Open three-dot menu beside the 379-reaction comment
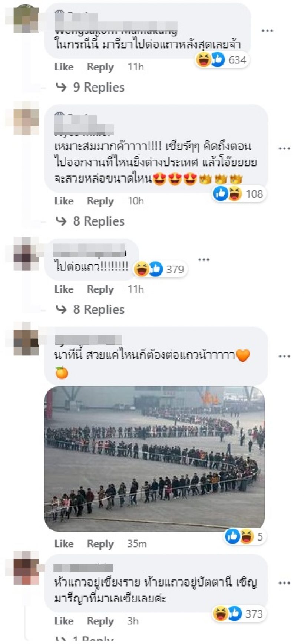The image size is (304, 644). [x=204, y=260]
